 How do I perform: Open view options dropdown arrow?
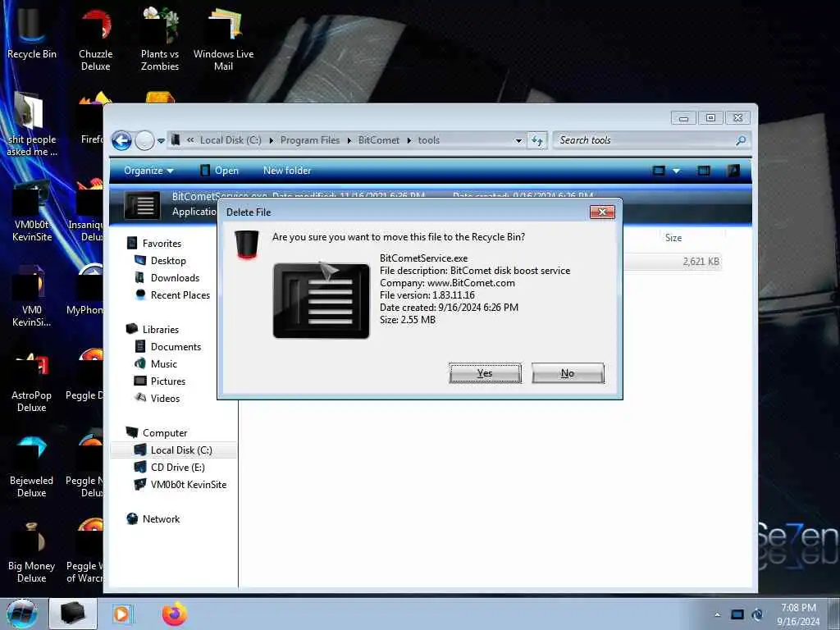[x=676, y=171]
